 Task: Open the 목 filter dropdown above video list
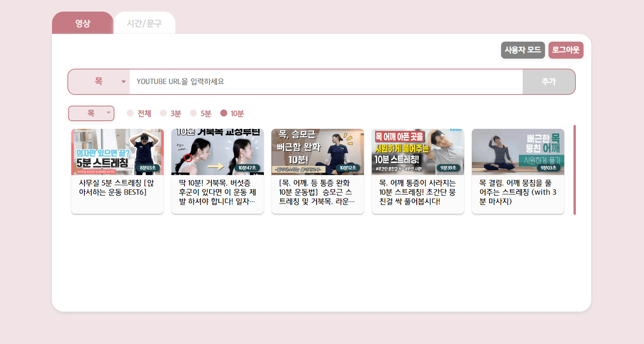[91, 113]
